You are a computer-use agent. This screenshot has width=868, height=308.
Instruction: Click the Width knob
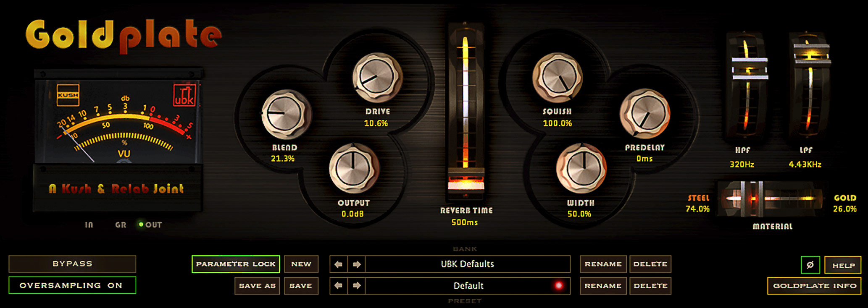coord(581,168)
